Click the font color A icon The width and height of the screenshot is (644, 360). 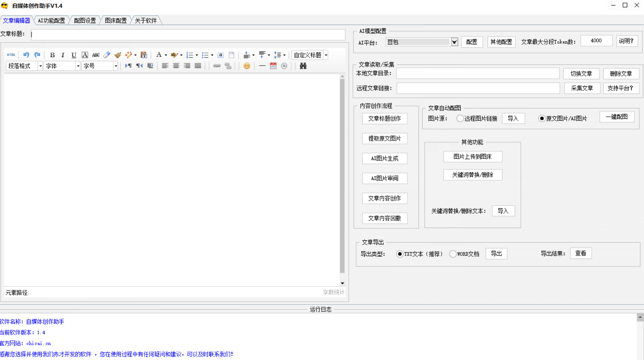[159, 55]
